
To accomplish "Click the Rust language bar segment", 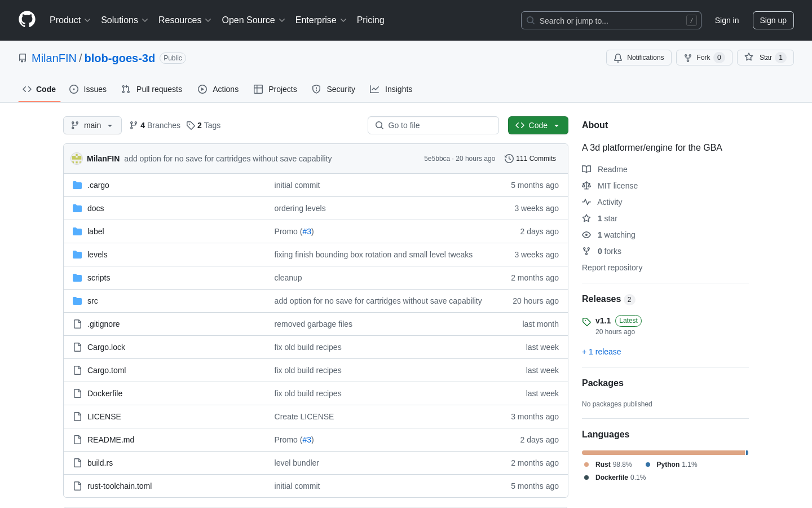I will point(664,453).
